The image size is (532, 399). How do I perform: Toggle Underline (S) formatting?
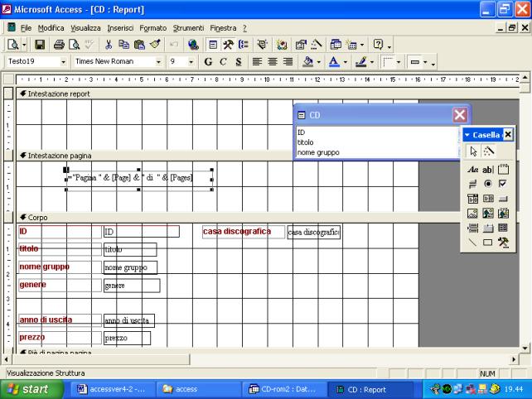[239, 62]
